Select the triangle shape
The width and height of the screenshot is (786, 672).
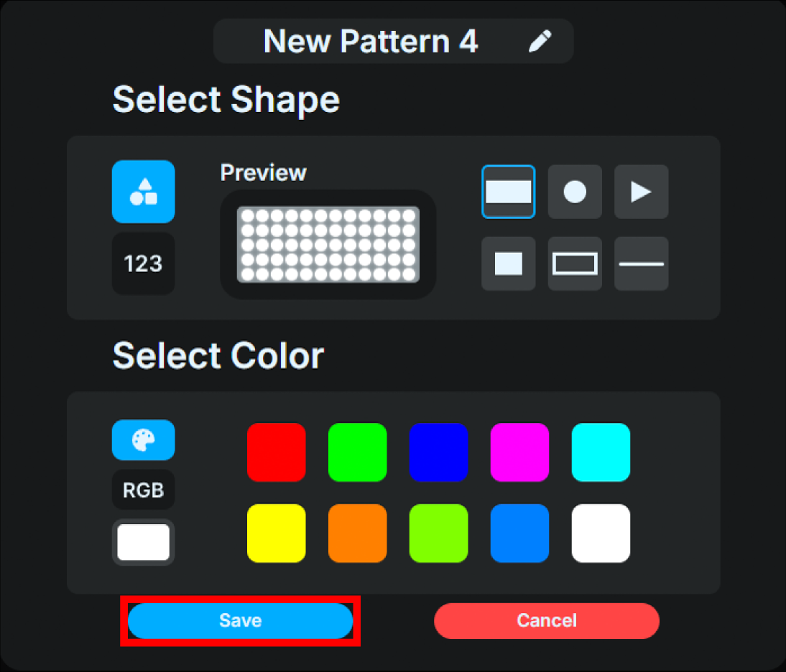(641, 192)
